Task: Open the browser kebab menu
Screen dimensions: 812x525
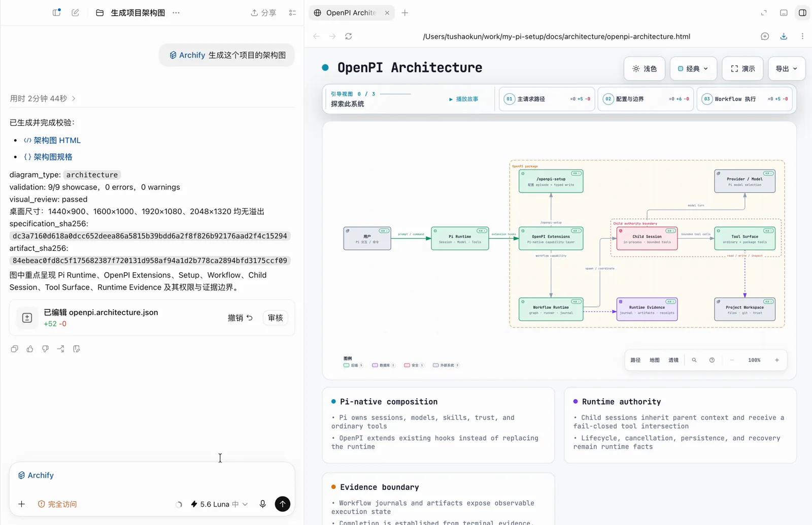Action: pyautogui.click(x=802, y=36)
